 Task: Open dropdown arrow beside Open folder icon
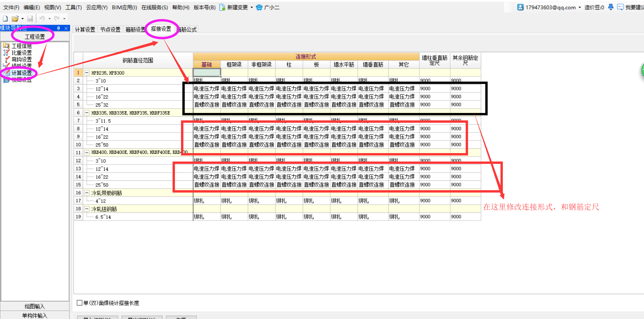(x=23, y=19)
